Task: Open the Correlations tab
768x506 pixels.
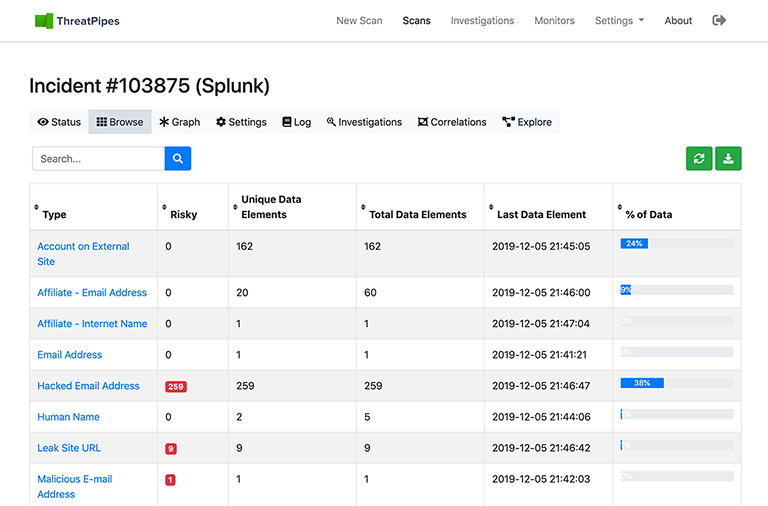Action: (451, 122)
